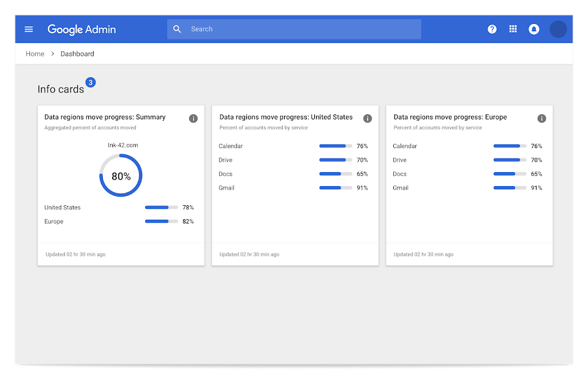
Task: Click United States progress bar in Summary
Action: (x=161, y=208)
